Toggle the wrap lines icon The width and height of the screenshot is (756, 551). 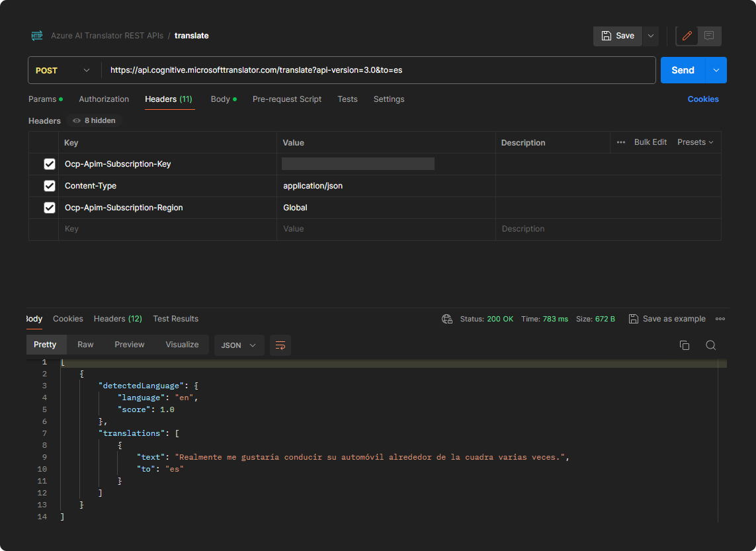(x=280, y=345)
